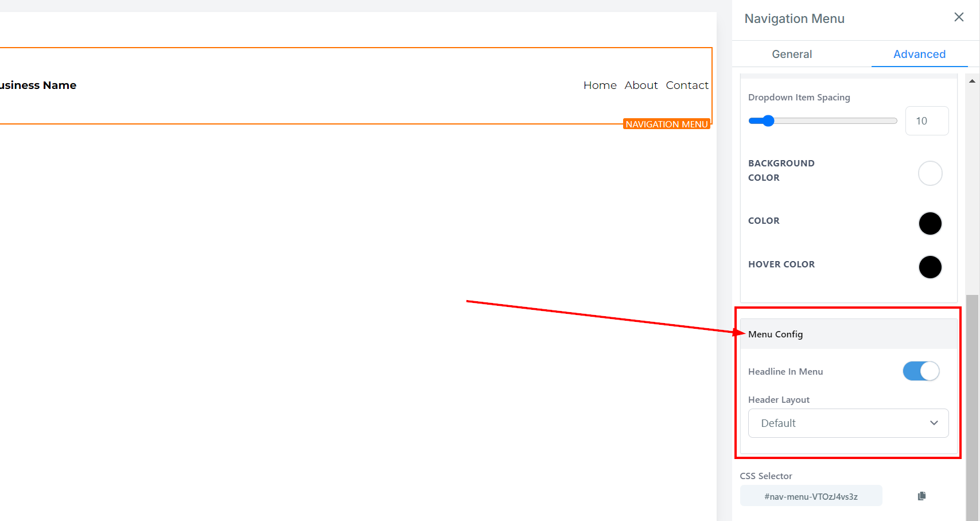This screenshot has height=521, width=980.
Task: Collapse the Menu Config section
Action: click(x=848, y=334)
